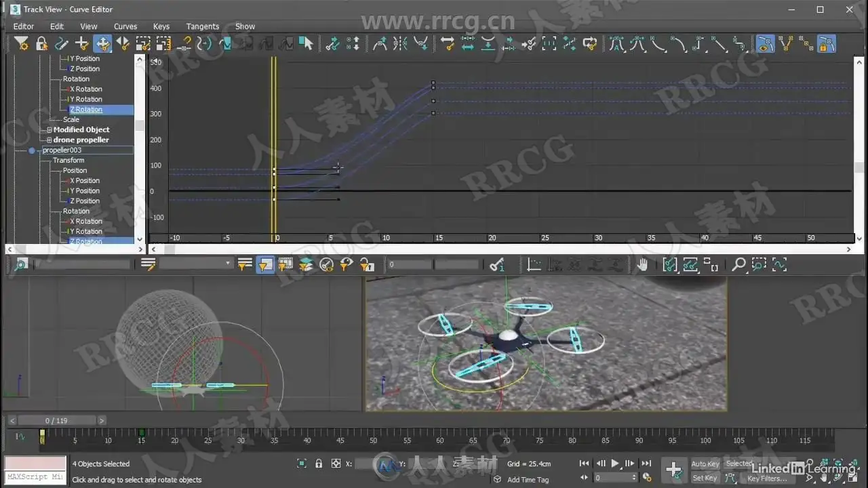The height and width of the screenshot is (488, 868).
Task: Open the Curves menu
Action: (x=125, y=26)
